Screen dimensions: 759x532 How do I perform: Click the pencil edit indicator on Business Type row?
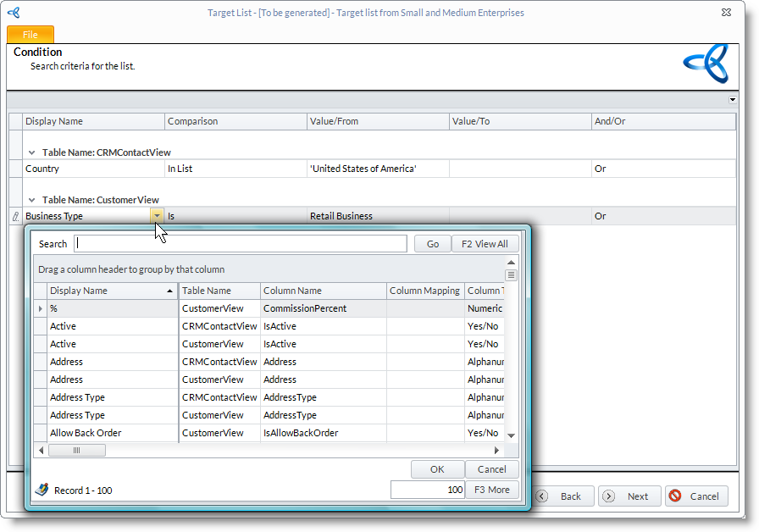[x=15, y=217]
